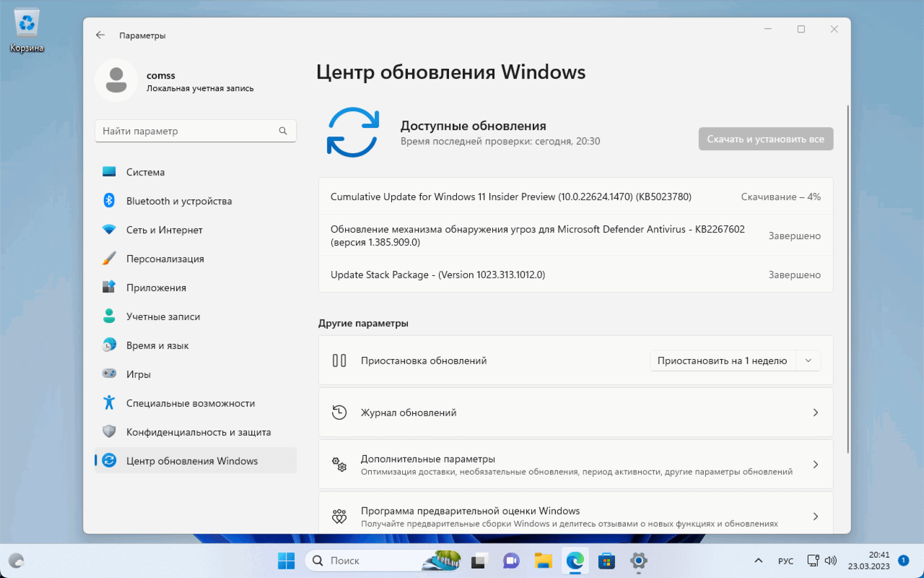The width and height of the screenshot is (924, 578).
Task: Open the chat app on the taskbar
Action: pyautogui.click(x=511, y=561)
